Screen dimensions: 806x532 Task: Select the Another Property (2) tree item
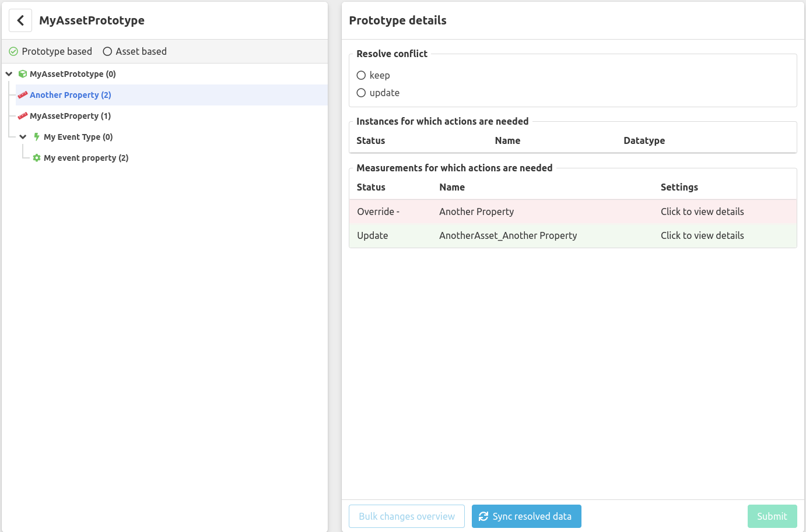click(71, 95)
